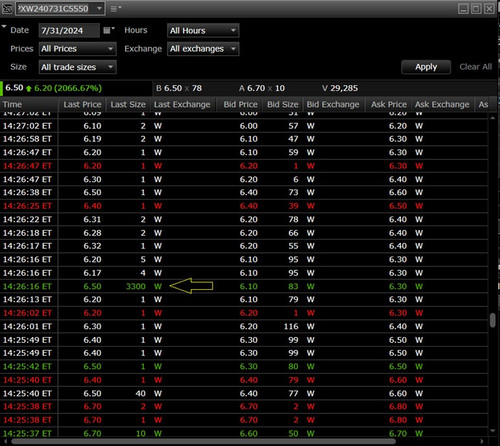Sort by the Last Size column header
500x446 pixels.
tap(128, 104)
